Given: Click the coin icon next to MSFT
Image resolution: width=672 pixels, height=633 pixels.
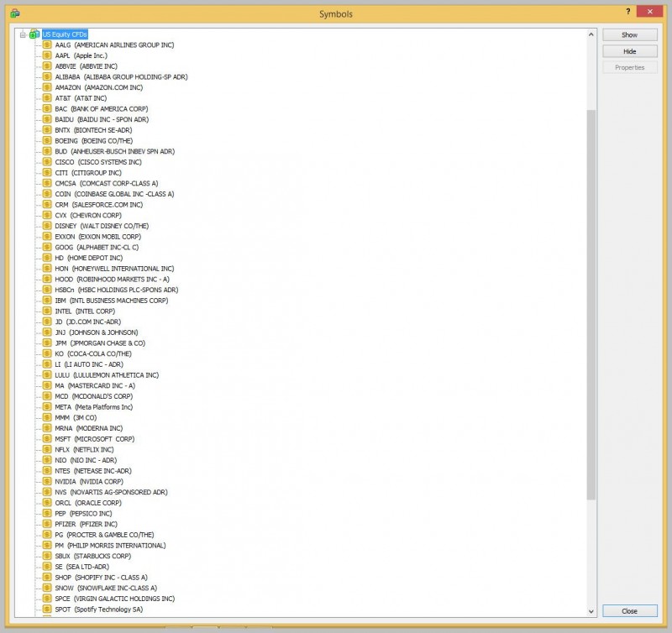Looking at the screenshot, I should (x=47, y=438).
